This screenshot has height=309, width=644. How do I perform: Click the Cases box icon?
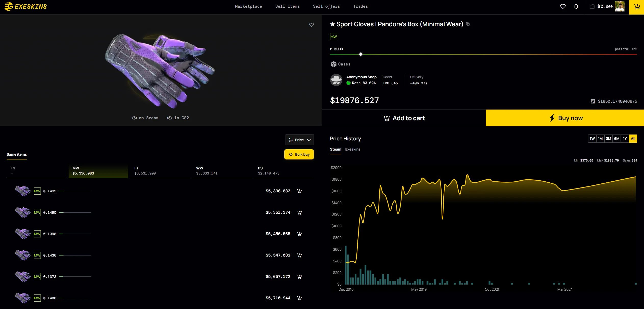click(333, 64)
